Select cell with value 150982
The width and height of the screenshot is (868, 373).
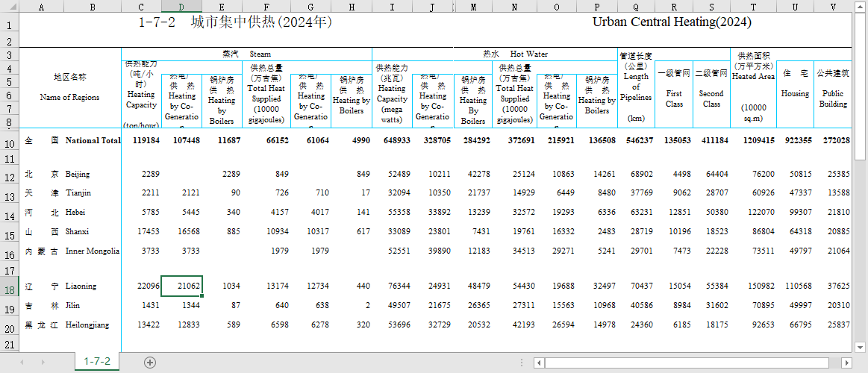753,286
